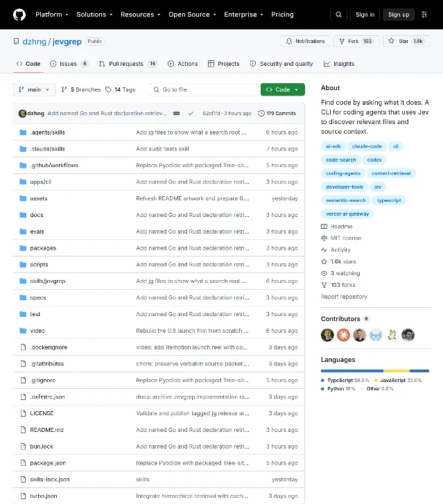Open the .github/workflows folder
443x504 pixels.
point(54,165)
